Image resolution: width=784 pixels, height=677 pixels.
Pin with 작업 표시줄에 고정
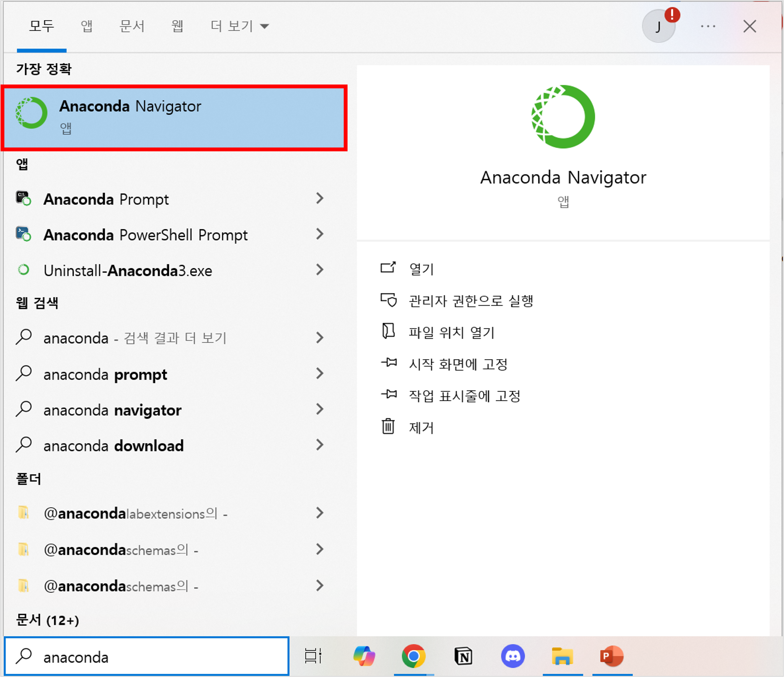(x=464, y=396)
